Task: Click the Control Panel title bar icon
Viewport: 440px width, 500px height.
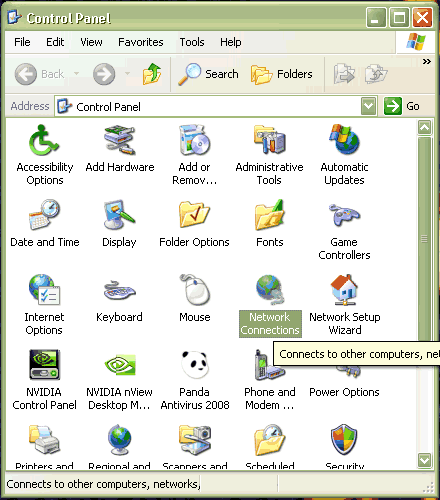Action: click(15, 17)
